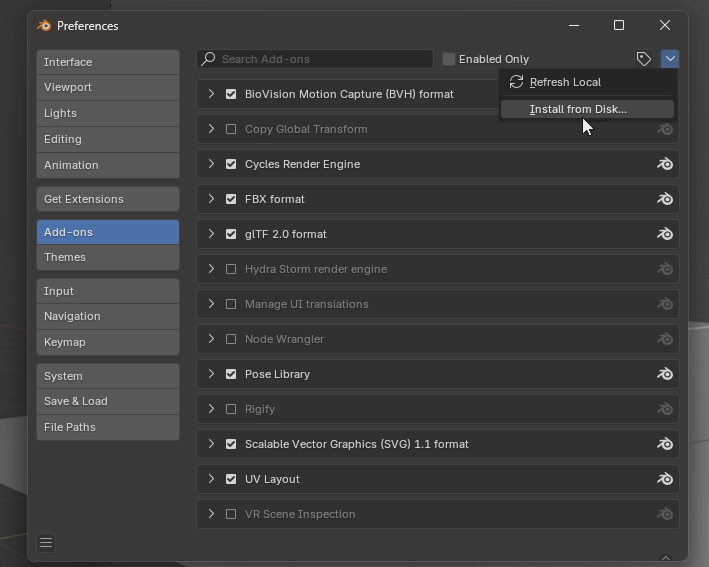
Task: Open the Keymap section
Action: point(108,342)
